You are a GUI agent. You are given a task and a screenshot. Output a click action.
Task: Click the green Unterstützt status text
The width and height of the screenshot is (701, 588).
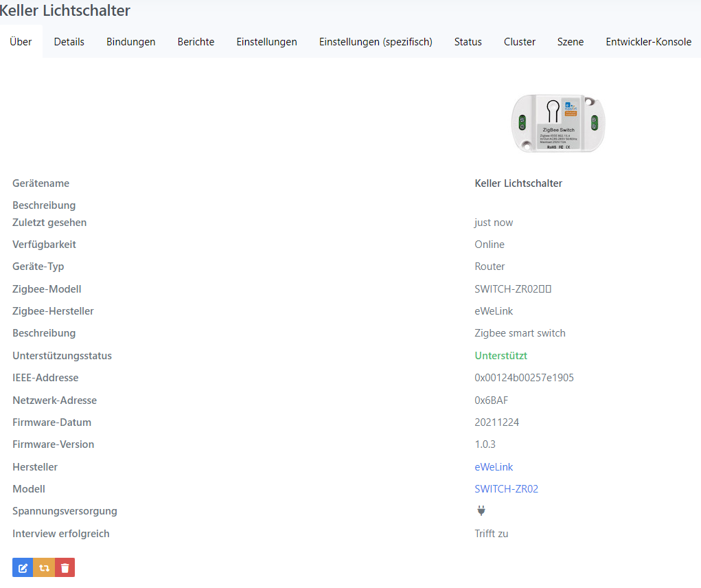501,356
